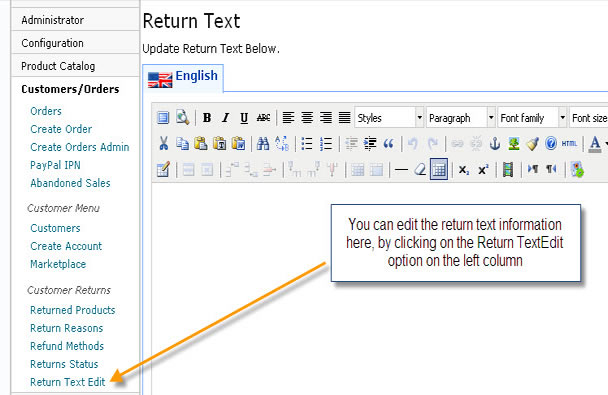
Task: Open the Paragraph format dropdown
Action: pos(461,117)
